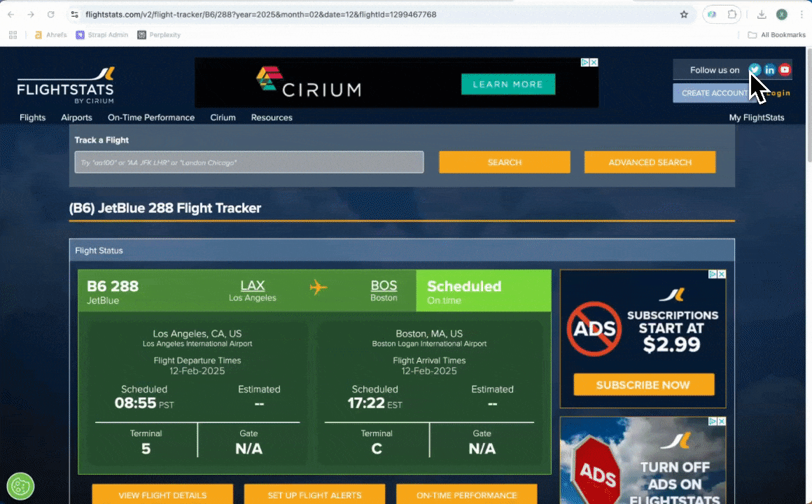This screenshot has width=812, height=504.
Task: Click the SUBSCRIBE NOW button
Action: [x=643, y=385]
